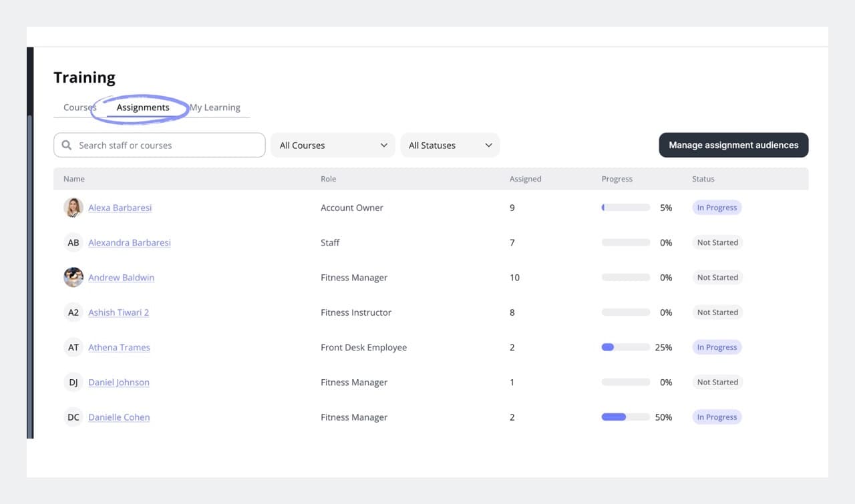Click Alexa Barbaresi's profile photo

coord(73,208)
